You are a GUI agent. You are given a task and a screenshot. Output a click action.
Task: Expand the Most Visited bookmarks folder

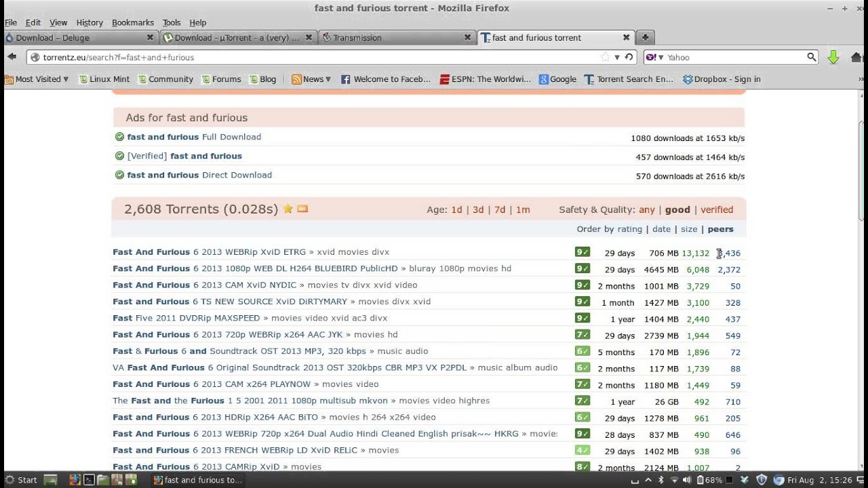37,79
